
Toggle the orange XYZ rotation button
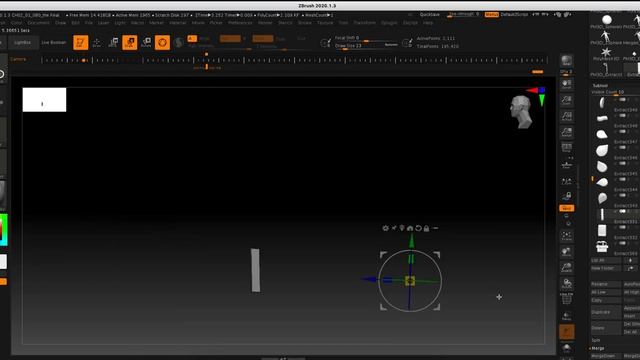tap(566, 208)
